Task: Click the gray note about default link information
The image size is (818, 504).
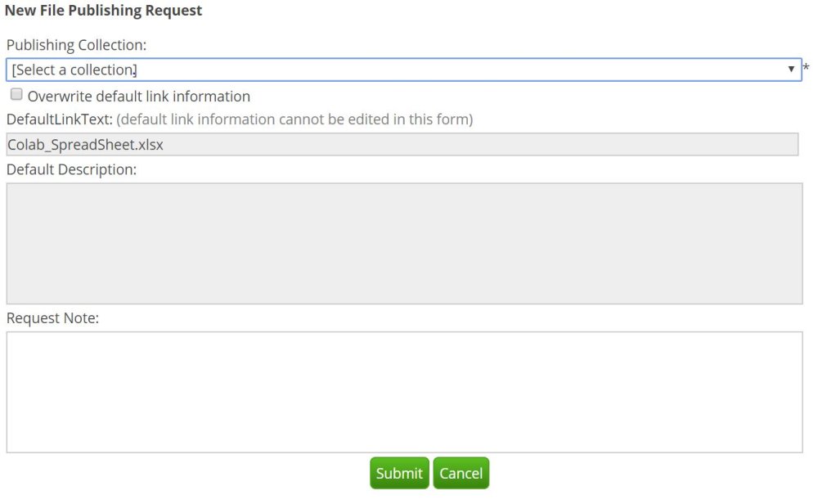Action: pyautogui.click(x=294, y=119)
